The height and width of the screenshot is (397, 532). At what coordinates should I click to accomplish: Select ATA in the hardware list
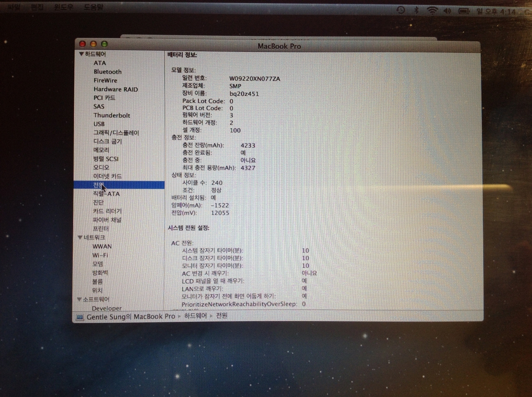click(100, 63)
